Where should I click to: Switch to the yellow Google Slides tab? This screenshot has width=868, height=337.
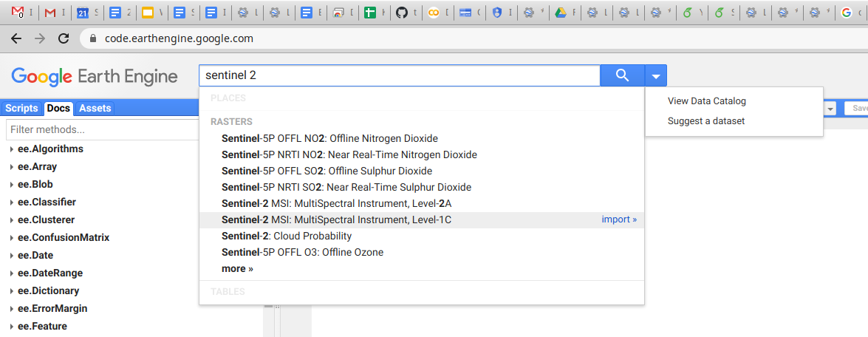tap(147, 12)
